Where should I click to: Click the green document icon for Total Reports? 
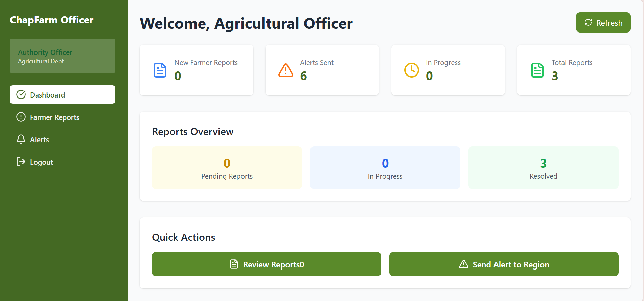point(537,70)
